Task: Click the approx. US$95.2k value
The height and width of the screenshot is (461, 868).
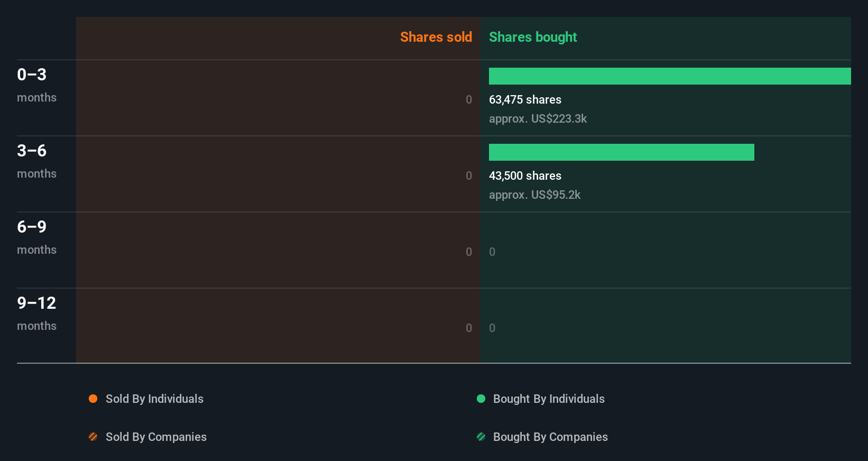Action: pyautogui.click(x=534, y=195)
